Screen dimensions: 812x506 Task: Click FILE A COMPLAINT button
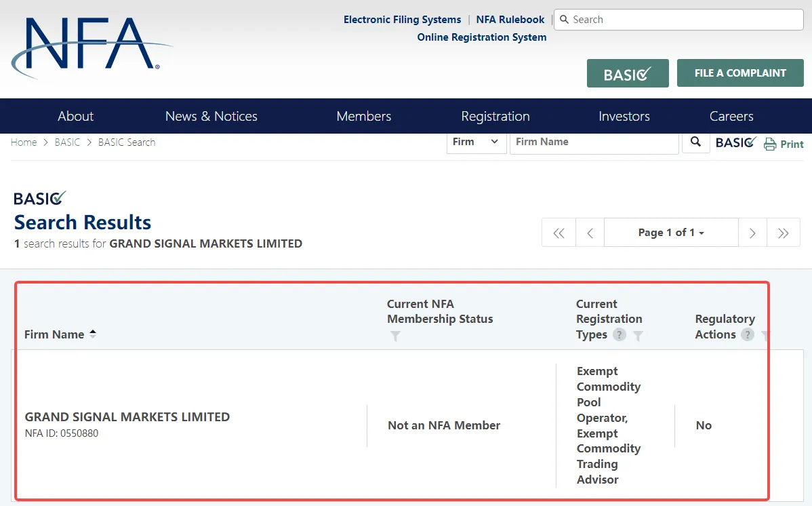click(741, 73)
